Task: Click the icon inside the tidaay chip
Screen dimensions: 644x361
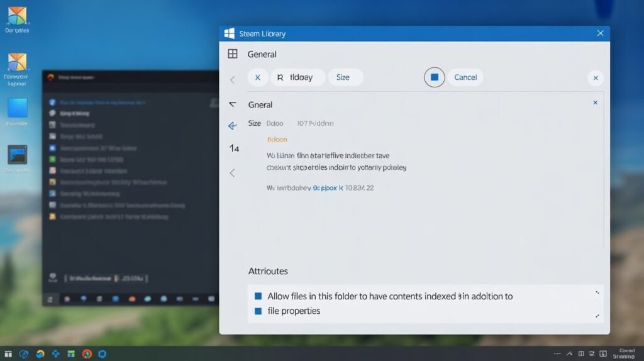Action: coord(280,77)
